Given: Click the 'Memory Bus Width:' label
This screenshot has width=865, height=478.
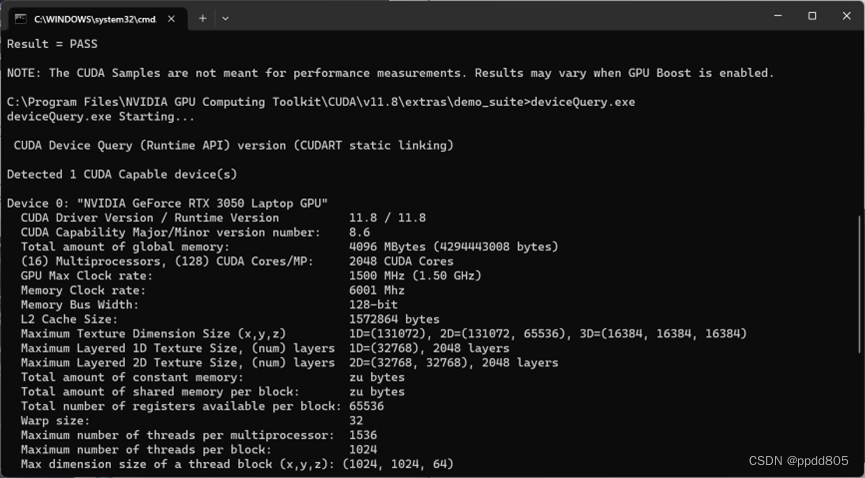Looking at the screenshot, I should [79, 305].
